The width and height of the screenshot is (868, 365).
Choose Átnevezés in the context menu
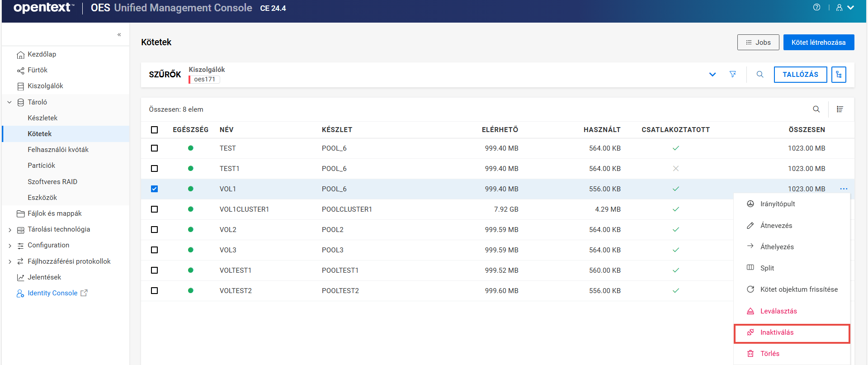coord(776,225)
